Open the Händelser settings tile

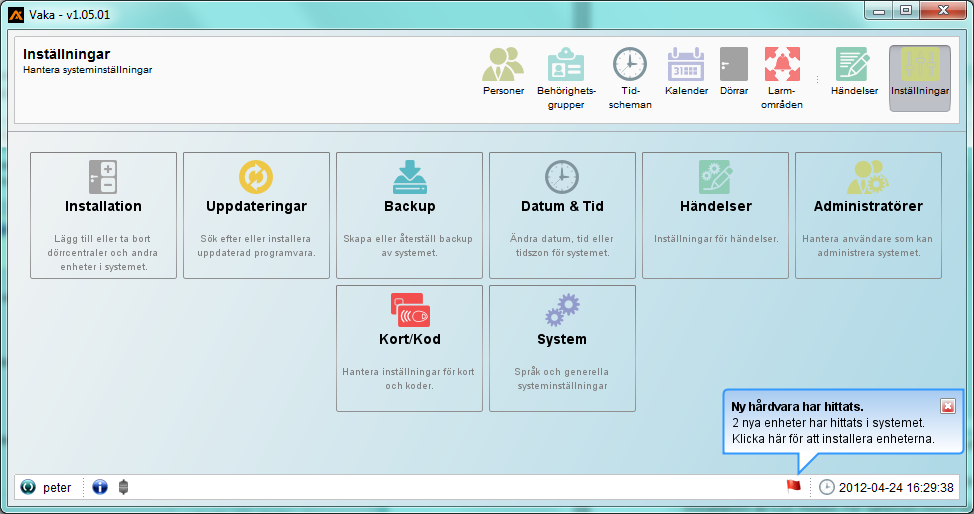(716, 215)
